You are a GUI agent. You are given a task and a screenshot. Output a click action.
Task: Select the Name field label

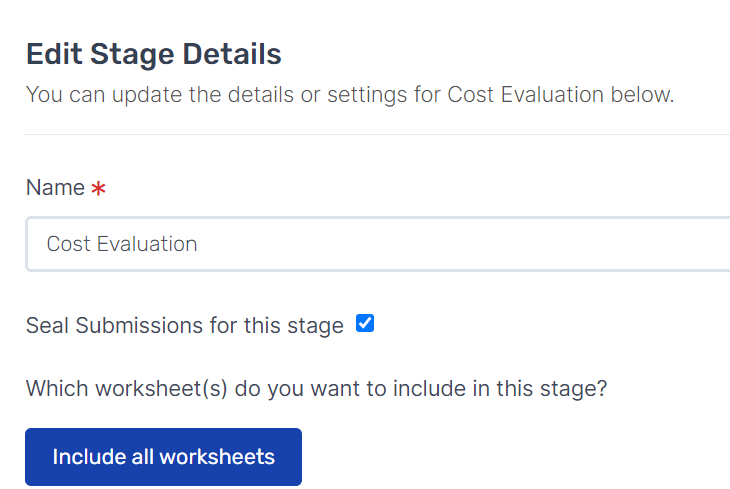click(55, 188)
